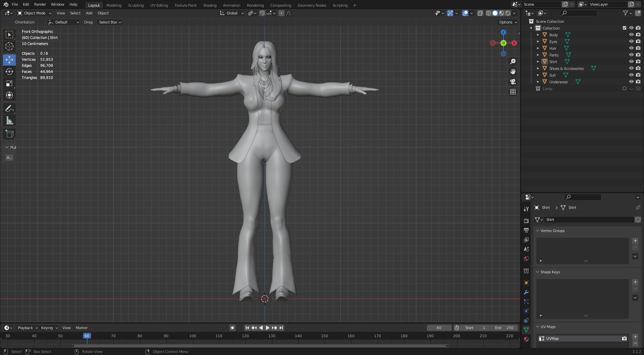Switch orthographic/perspective grid icon

[513, 92]
